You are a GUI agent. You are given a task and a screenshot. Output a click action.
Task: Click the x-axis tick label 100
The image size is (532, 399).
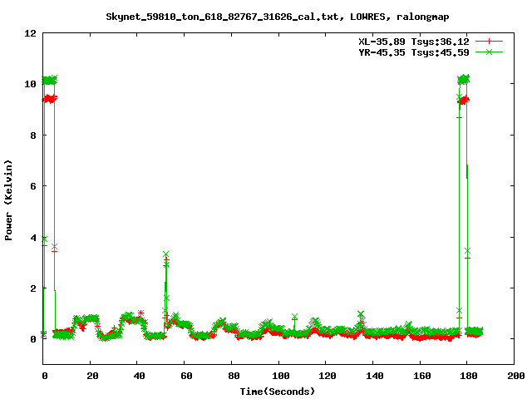coord(281,376)
